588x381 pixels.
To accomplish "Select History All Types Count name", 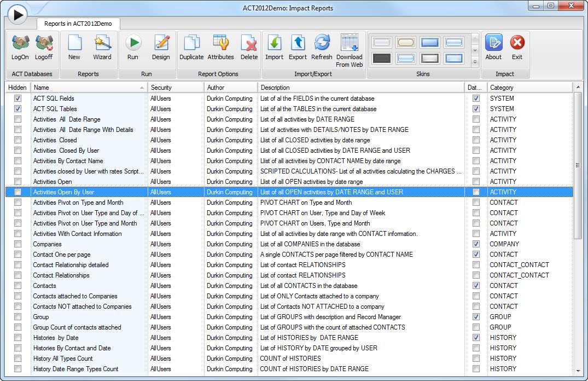I will click(x=62, y=359).
